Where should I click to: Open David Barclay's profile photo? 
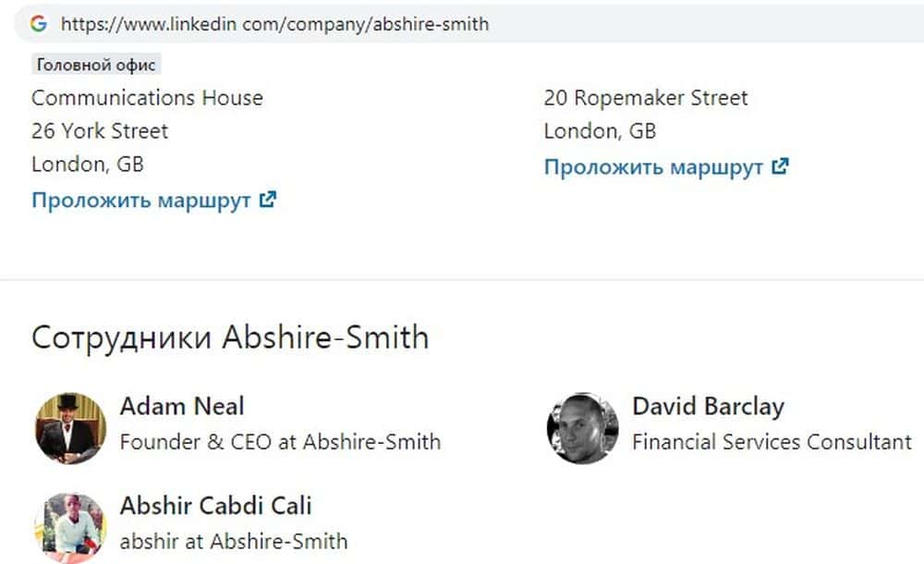(x=582, y=427)
